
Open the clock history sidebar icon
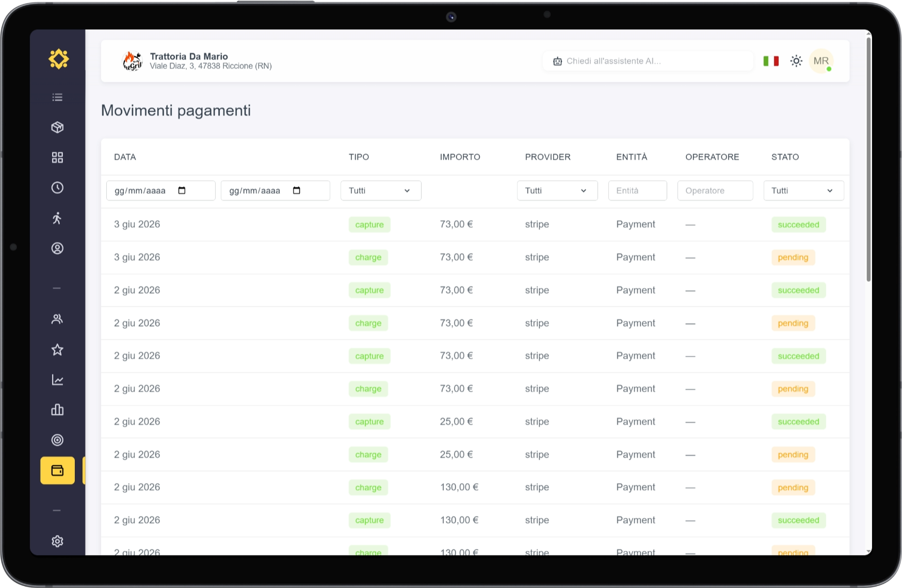(57, 188)
